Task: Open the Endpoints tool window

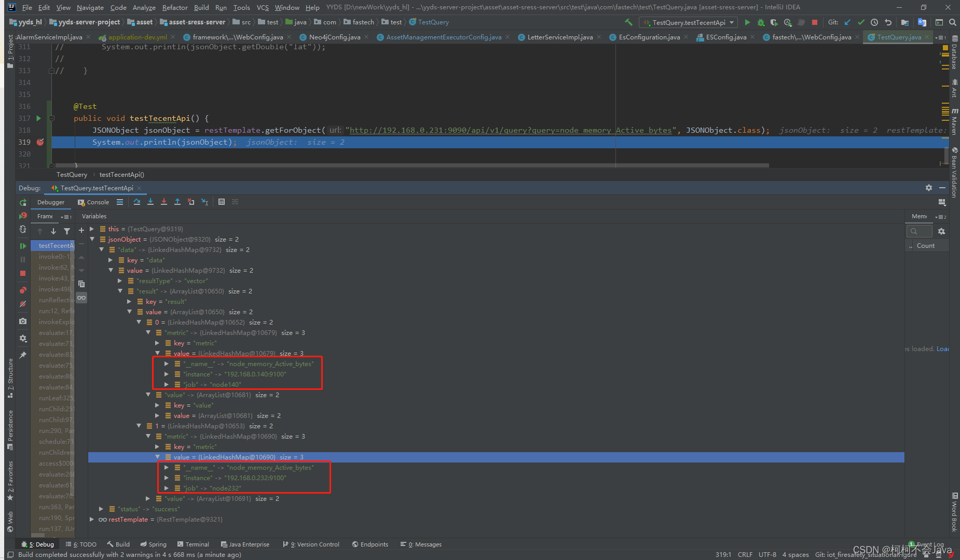Action: (x=370, y=544)
